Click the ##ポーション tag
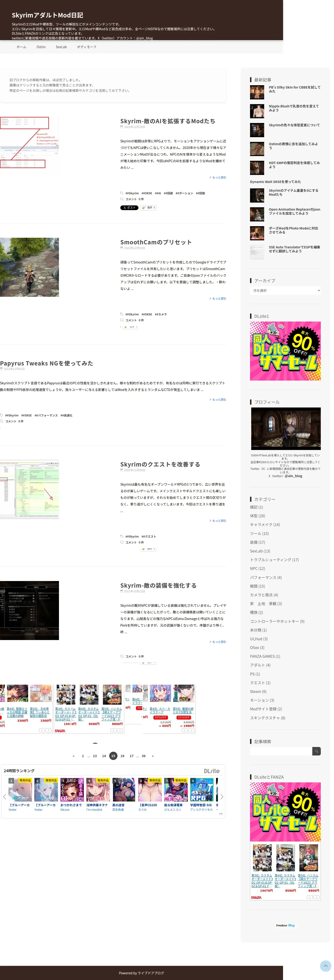The width and height of the screenshot is (334, 980). point(184,193)
